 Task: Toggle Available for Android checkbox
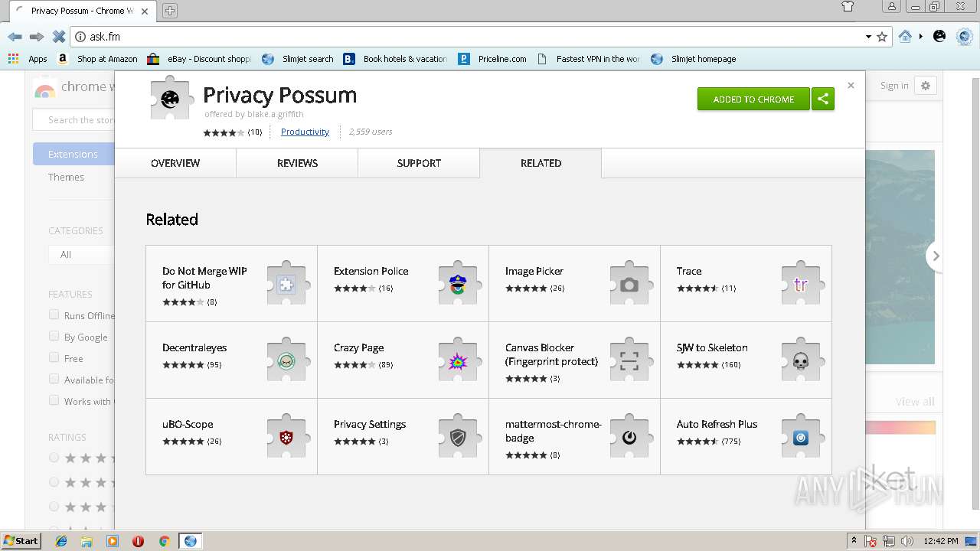[x=54, y=379]
